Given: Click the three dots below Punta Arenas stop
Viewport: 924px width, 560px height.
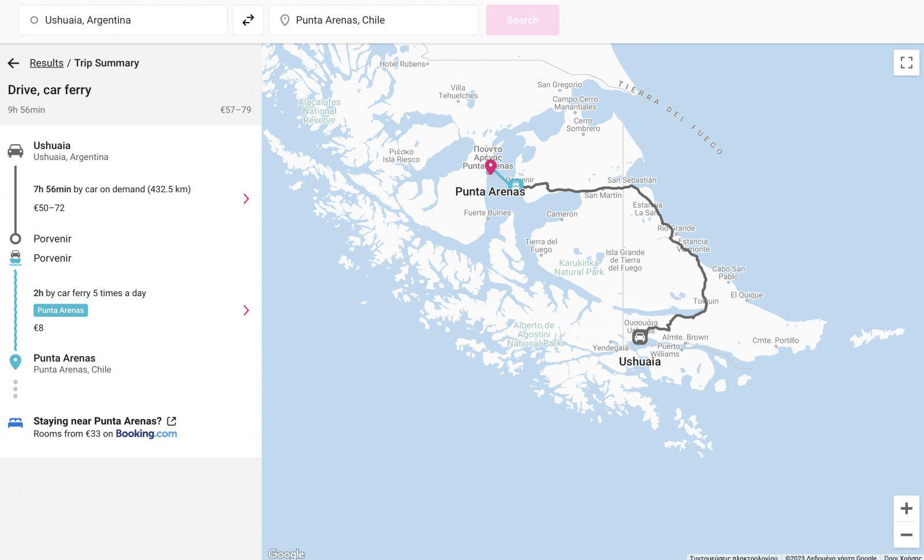Looking at the screenshot, I should click(x=16, y=389).
